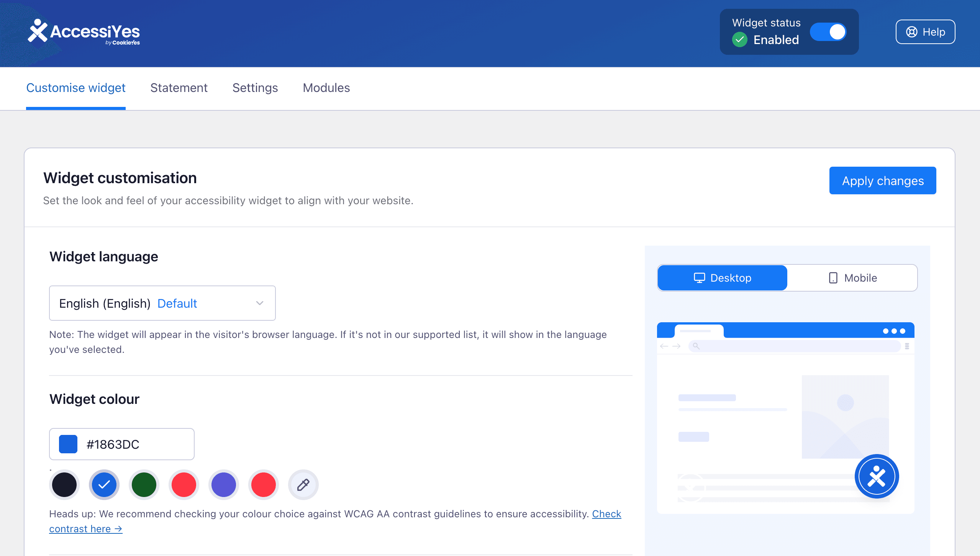Open the Widget language dropdown
The height and width of the screenshot is (556, 980).
click(162, 303)
